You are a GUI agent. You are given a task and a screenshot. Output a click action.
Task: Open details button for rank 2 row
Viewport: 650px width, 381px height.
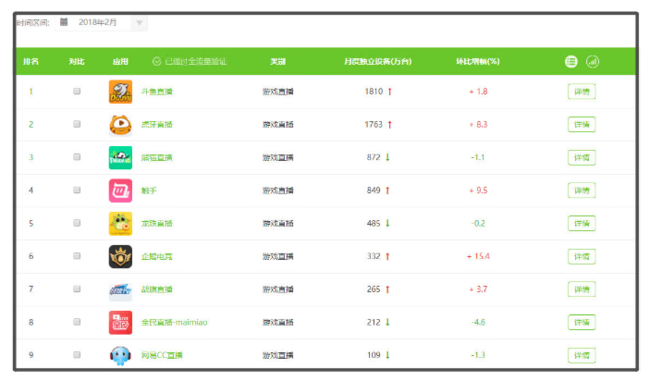click(582, 125)
